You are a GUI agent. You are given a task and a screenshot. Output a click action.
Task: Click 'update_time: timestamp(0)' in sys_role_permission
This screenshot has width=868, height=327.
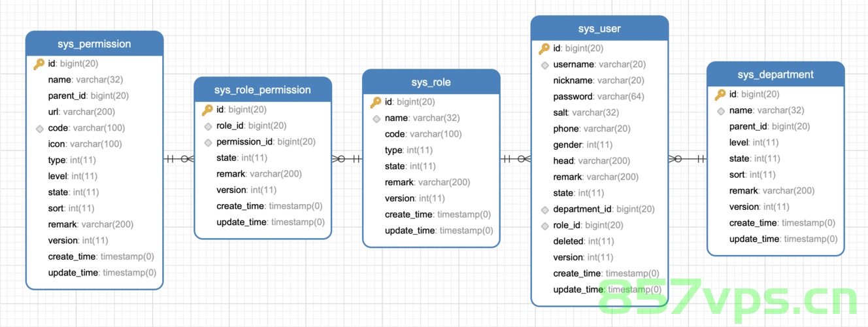[271, 222]
